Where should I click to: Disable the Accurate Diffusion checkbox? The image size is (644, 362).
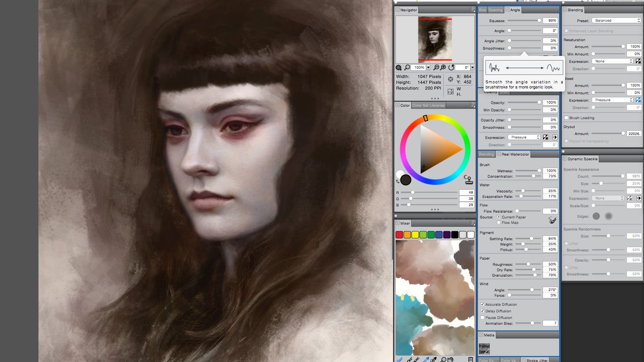click(482, 304)
